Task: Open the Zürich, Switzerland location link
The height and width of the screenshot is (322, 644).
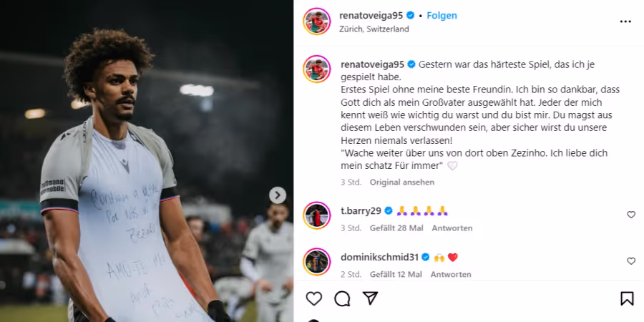Action: click(374, 29)
